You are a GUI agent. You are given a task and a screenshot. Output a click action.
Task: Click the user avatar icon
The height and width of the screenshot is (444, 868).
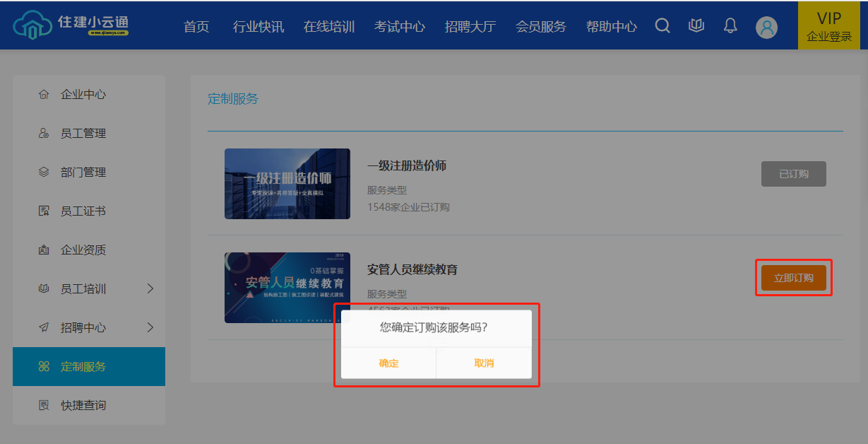coord(766,27)
